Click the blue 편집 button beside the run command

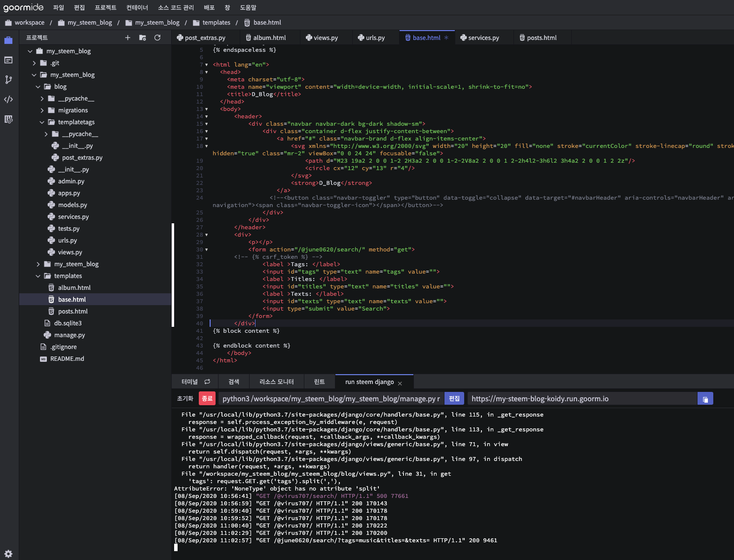pyautogui.click(x=454, y=398)
